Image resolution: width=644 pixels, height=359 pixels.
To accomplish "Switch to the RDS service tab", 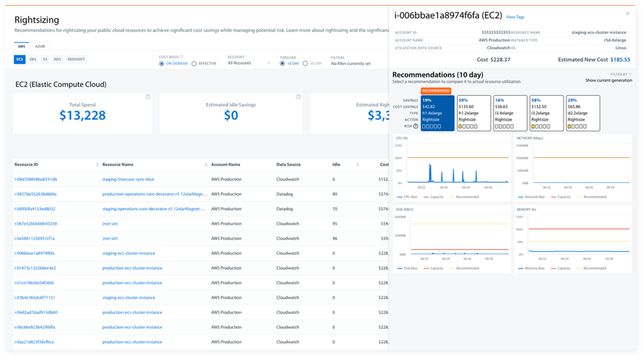I will 57,60.
